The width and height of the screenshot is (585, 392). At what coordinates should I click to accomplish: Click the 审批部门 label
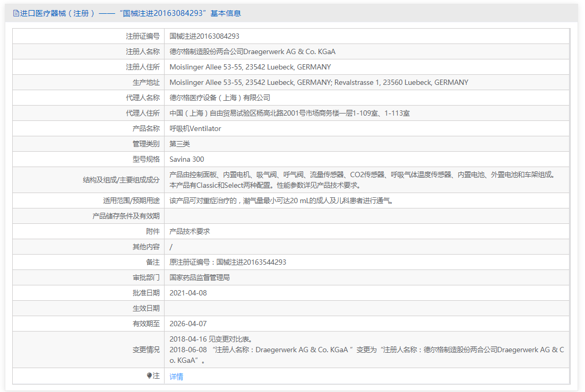point(146,277)
